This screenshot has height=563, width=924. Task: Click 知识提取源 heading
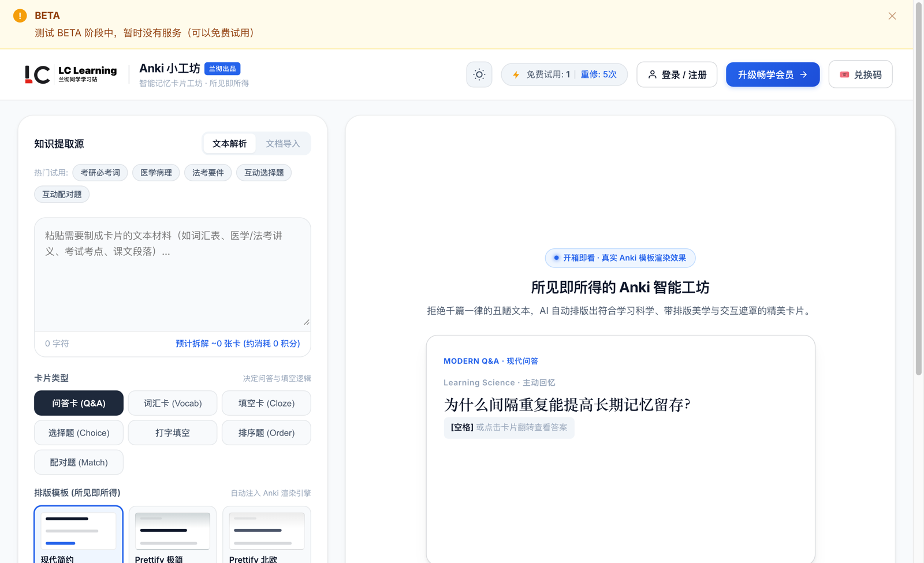click(x=59, y=144)
